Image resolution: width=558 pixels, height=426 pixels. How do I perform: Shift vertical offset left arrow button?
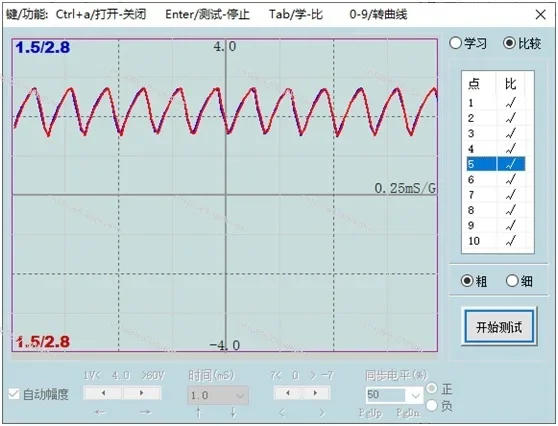pos(288,393)
